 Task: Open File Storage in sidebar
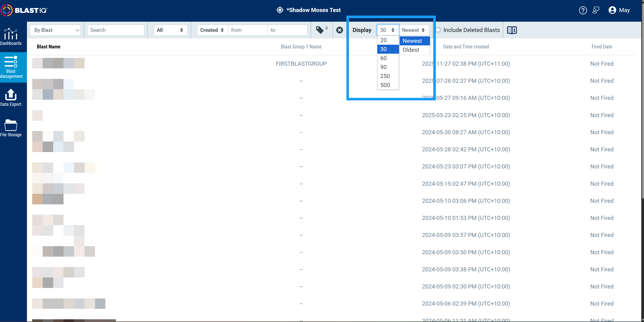(x=11, y=128)
